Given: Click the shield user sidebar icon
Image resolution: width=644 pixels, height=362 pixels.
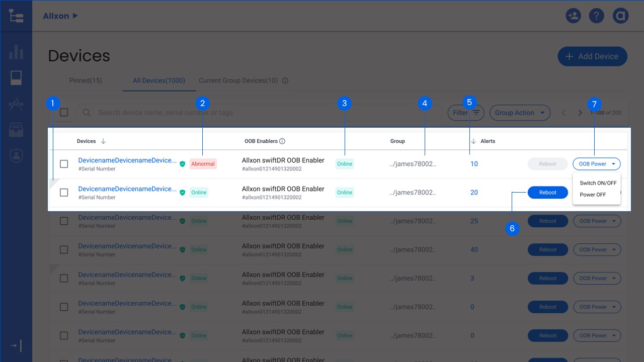Looking at the screenshot, I should point(16,156).
